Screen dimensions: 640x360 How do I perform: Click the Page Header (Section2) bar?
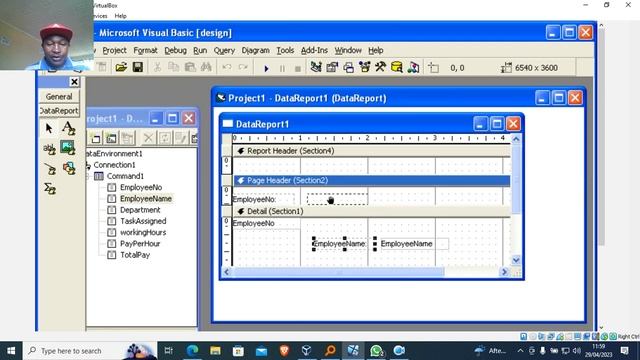371,180
